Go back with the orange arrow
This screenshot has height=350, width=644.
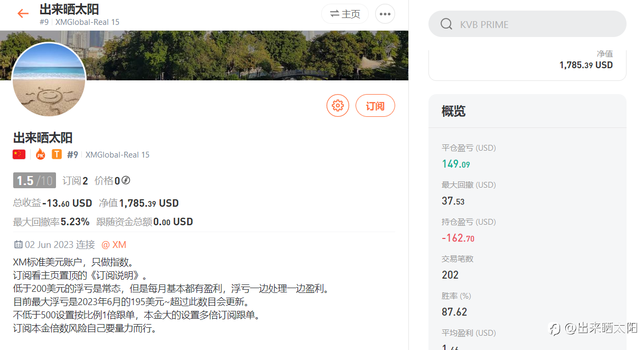[23, 14]
